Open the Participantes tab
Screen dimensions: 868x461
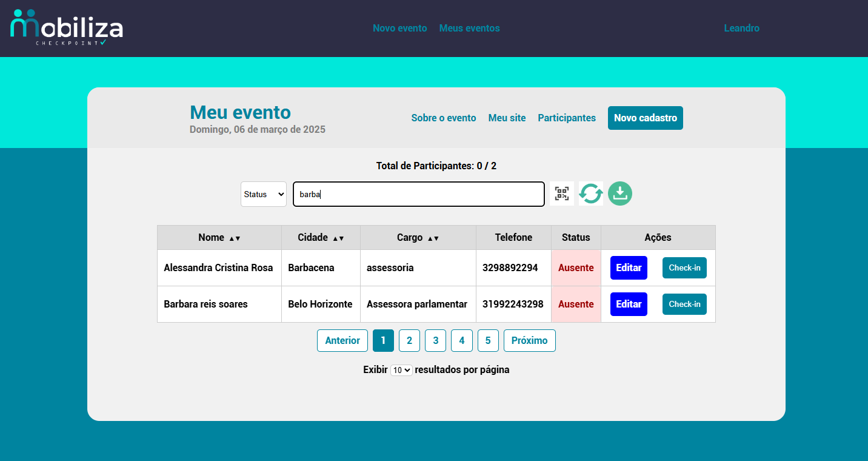click(567, 118)
